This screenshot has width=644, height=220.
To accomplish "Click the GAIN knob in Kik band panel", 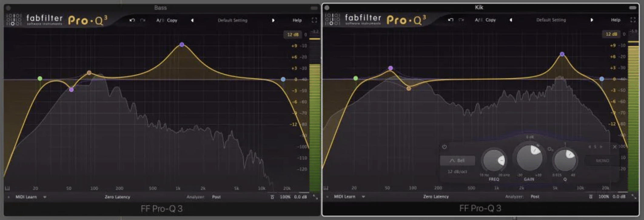I will (x=529, y=158).
